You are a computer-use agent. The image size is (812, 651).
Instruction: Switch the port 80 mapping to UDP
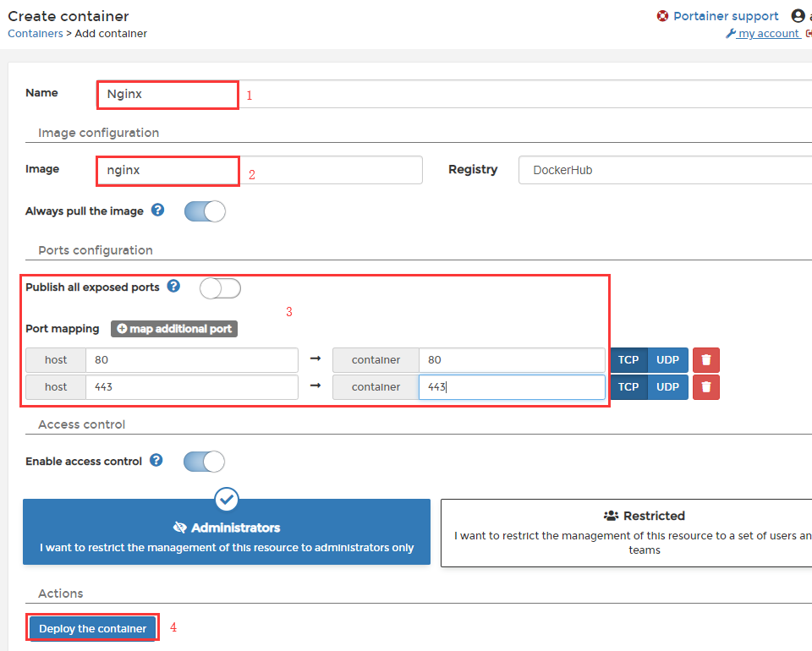coord(667,359)
